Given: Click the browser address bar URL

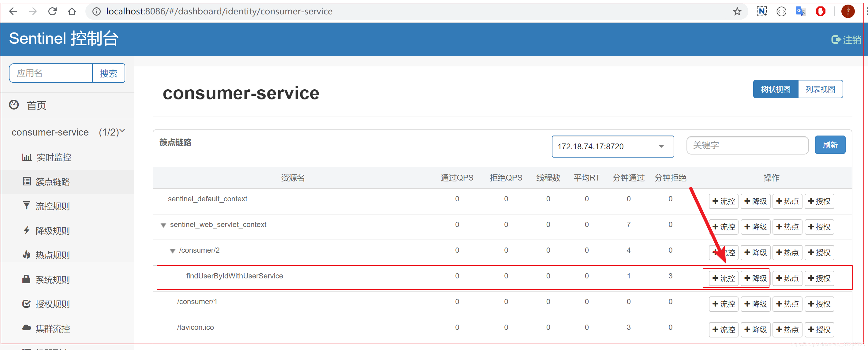Looking at the screenshot, I should pos(219,11).
